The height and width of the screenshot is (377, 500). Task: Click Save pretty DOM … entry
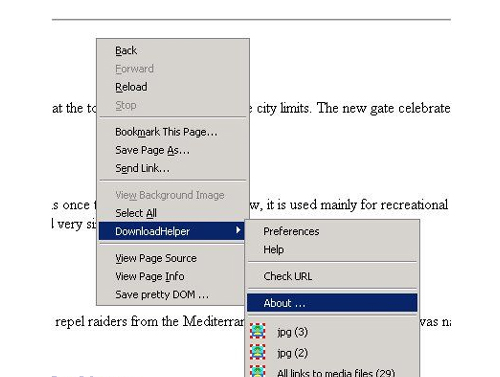pos(172,295)
